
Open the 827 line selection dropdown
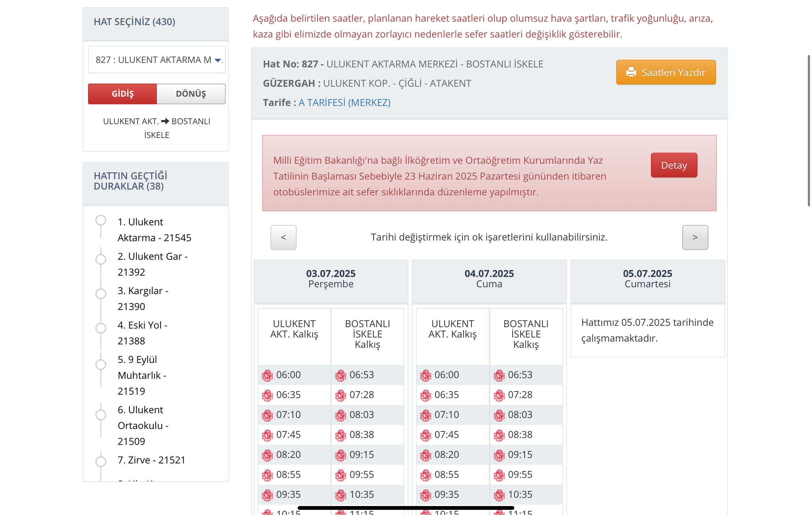[x=157, y=60]
